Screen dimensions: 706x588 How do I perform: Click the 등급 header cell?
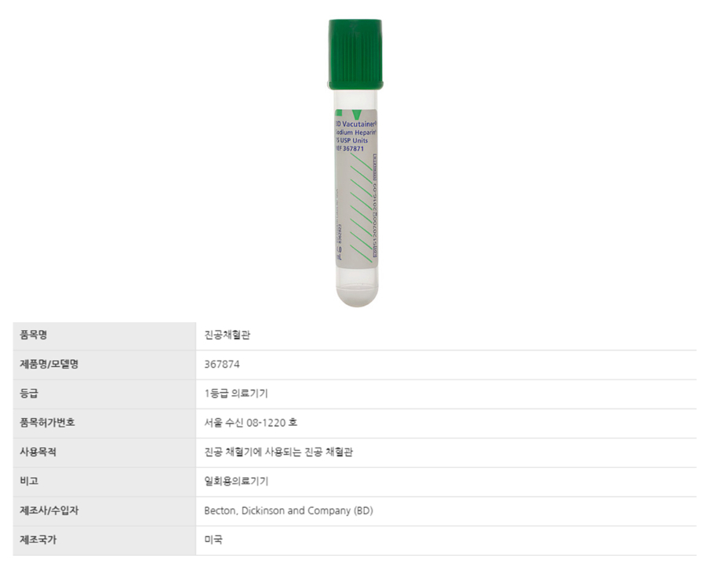coord(29,394)
